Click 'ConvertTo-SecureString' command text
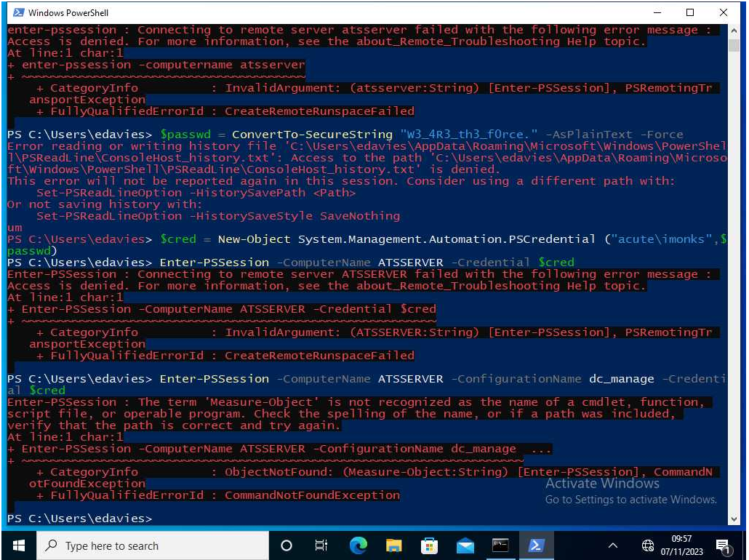This screenshot has height=560, width=749. 313,135
